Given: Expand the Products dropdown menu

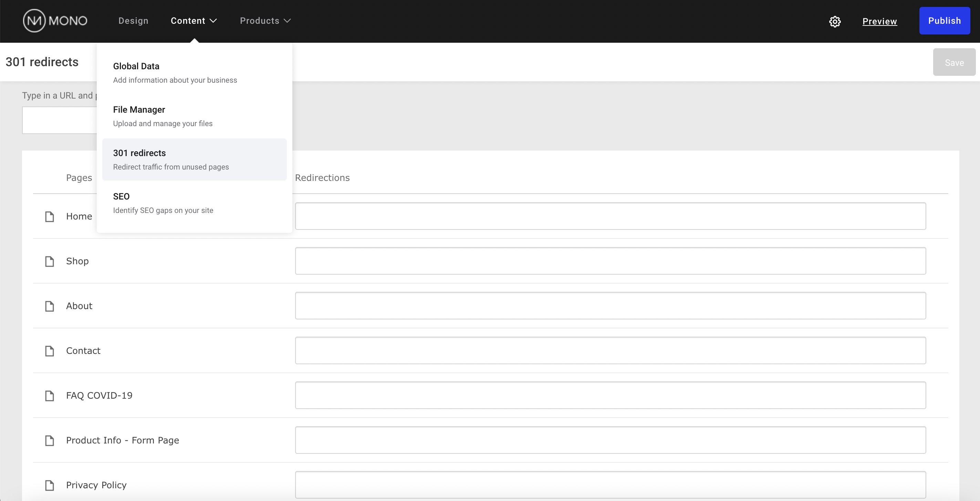Looking at the screenshot, I should coord(265,21).
